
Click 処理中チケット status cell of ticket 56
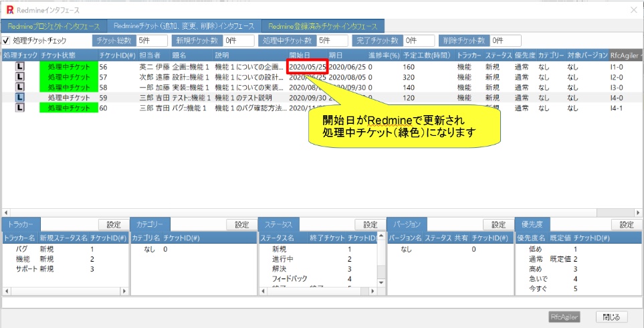pos(69,66)
